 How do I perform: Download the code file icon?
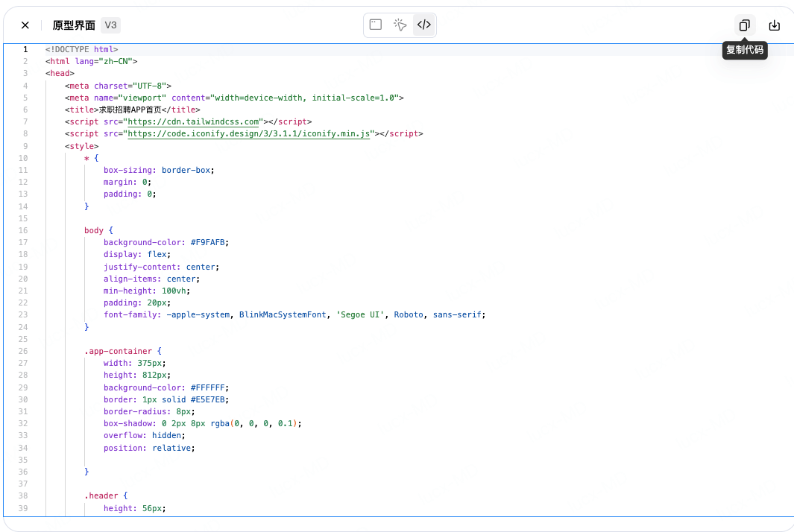(x=775, y=25)
